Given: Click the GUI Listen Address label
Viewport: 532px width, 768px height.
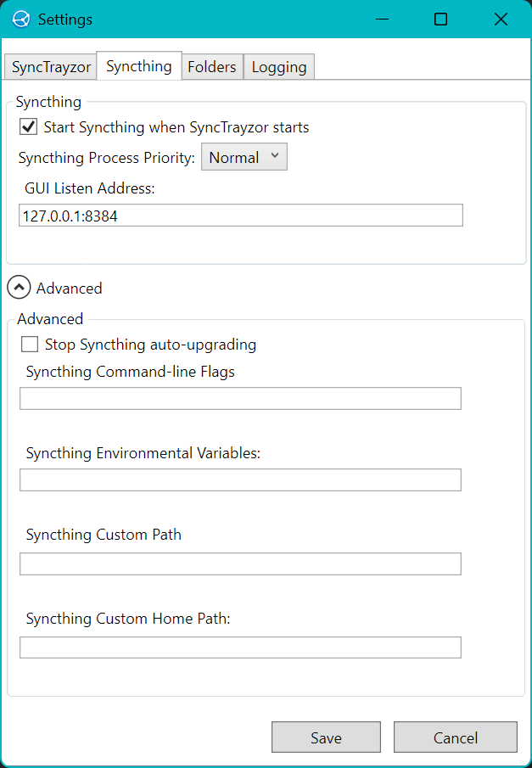Looking at the screenshot, I should [x=90, y=188].
